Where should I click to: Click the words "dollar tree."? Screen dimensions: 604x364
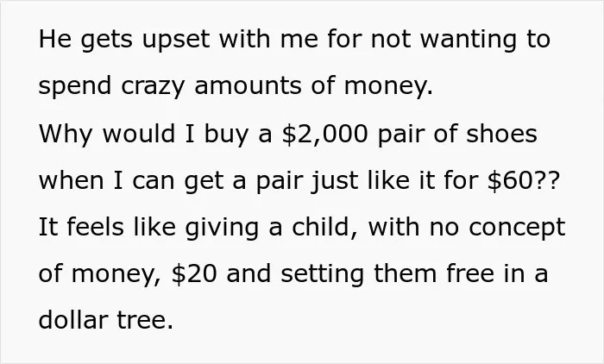(x=106, y=320)
